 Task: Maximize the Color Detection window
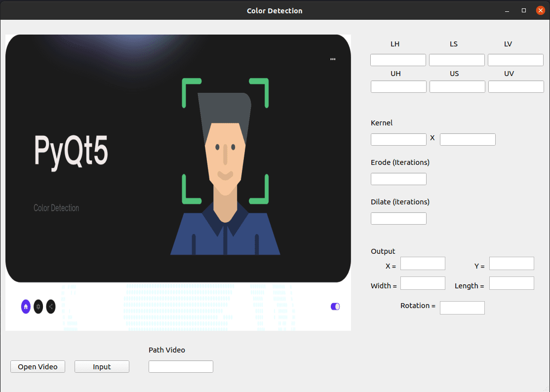click(524, 10)
